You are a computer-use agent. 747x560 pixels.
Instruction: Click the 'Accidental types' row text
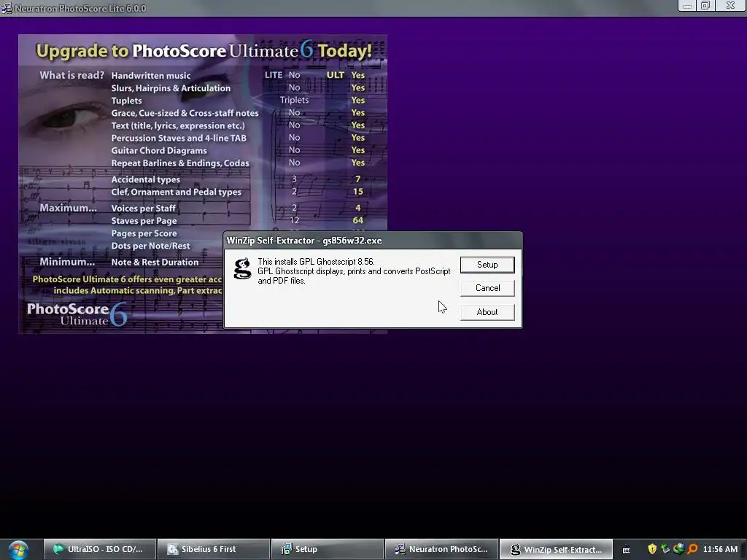pyautogui.click(x=145, y=179)
